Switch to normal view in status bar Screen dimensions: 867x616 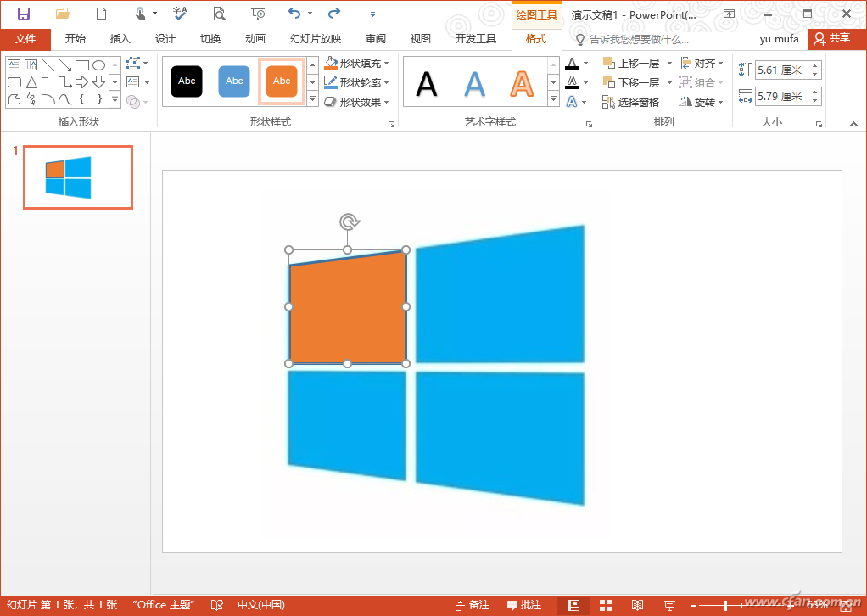[573, 606]
